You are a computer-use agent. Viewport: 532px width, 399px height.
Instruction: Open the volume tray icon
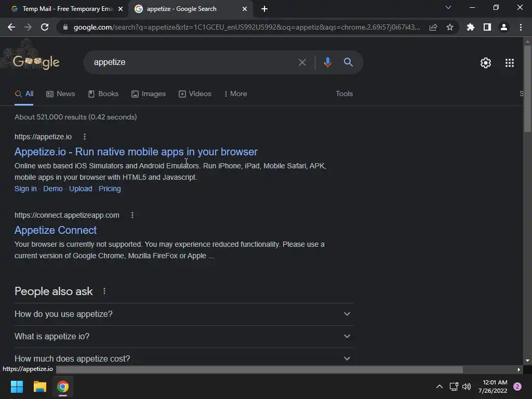[x=467, y=387]
